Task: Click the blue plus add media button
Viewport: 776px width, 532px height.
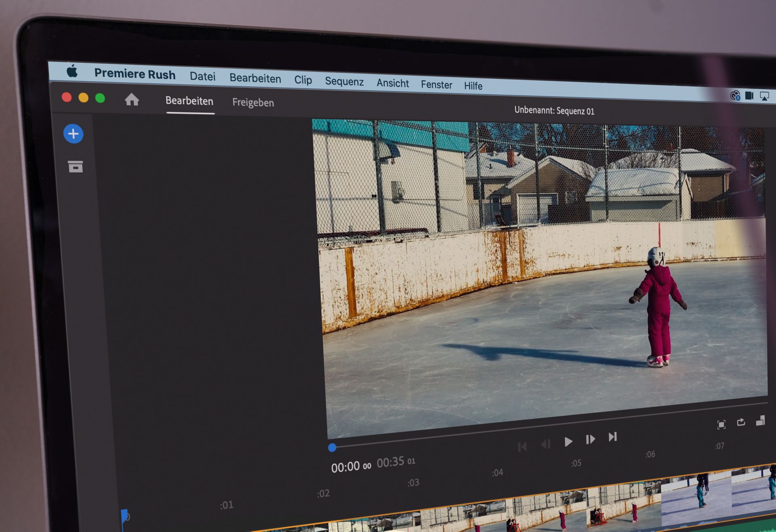Action: pyautogui.click(x=73, y=134)
